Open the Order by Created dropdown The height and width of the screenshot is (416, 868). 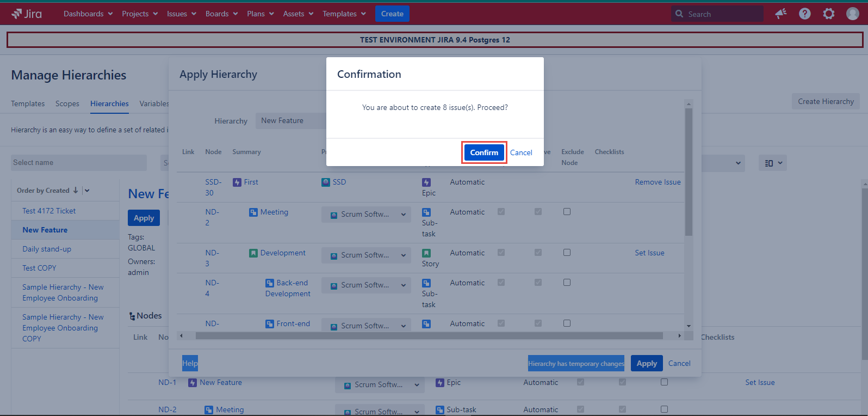[87, 191]
